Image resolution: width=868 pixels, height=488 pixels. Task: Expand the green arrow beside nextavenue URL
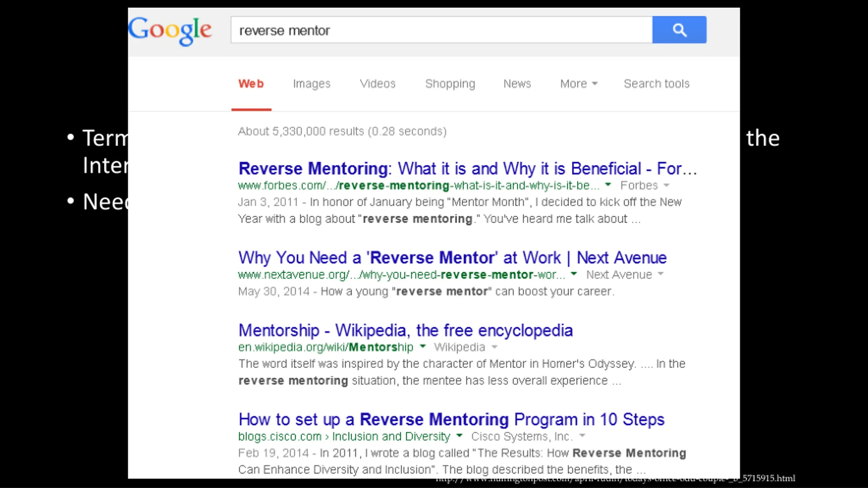pos(574,274)
